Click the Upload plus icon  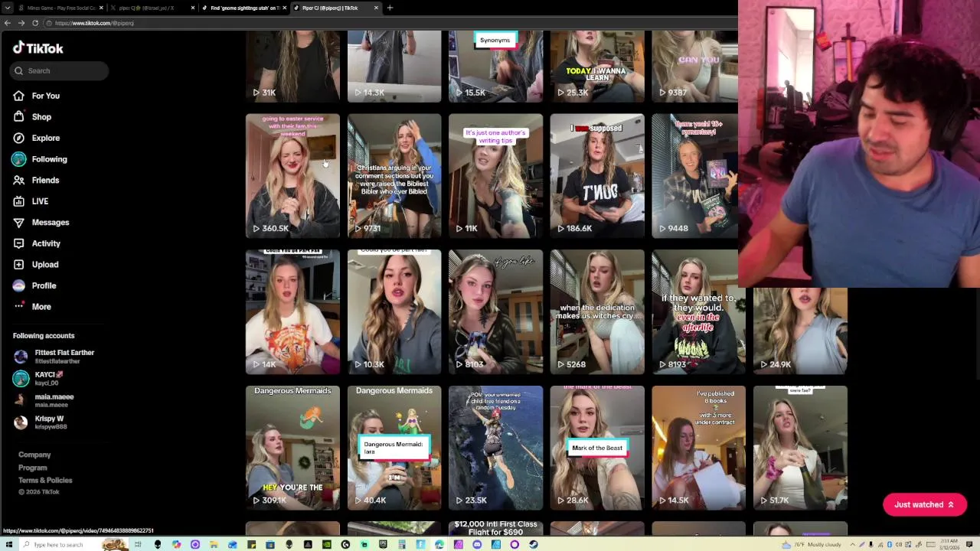coord(18,264)
